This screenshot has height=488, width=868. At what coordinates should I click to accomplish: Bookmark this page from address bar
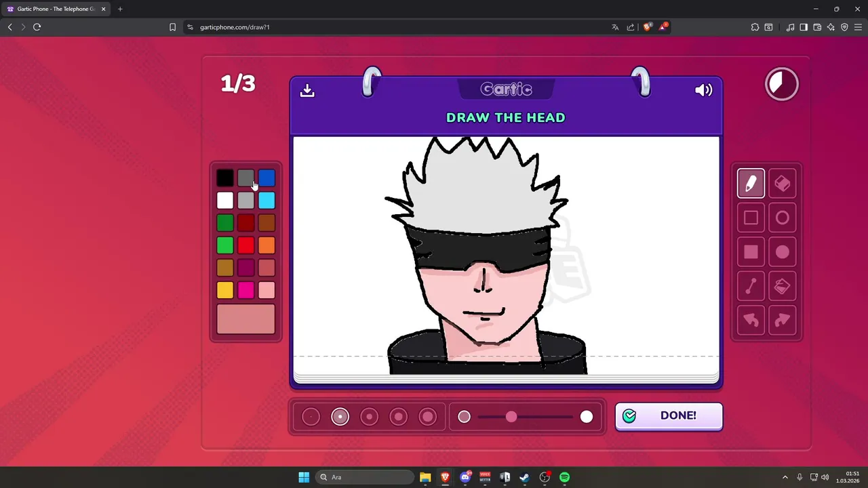172,27
